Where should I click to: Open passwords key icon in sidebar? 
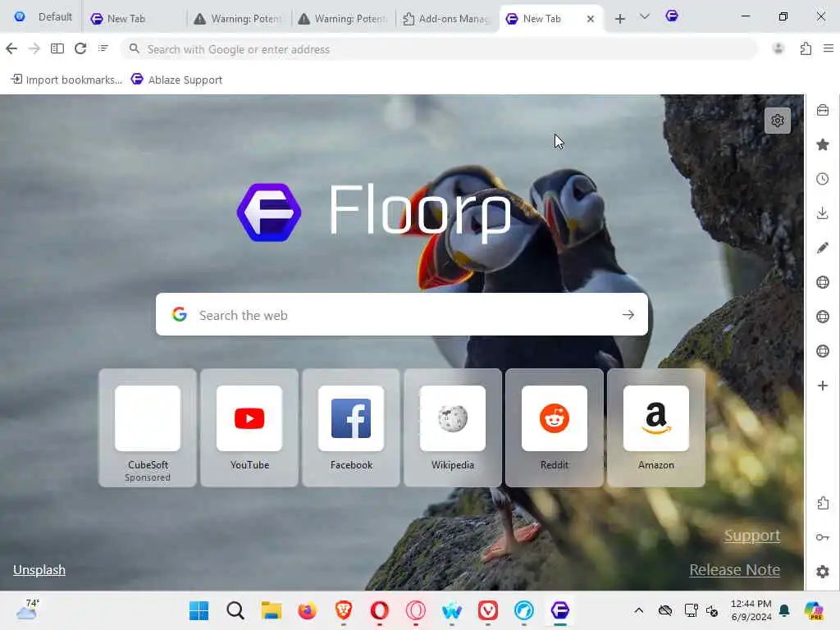[x=823, y=537]
